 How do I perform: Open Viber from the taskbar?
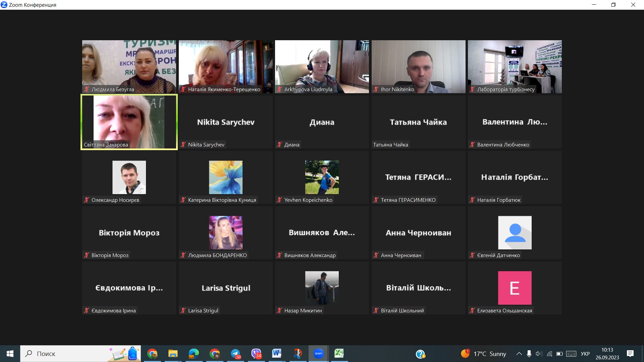(256, 354)
